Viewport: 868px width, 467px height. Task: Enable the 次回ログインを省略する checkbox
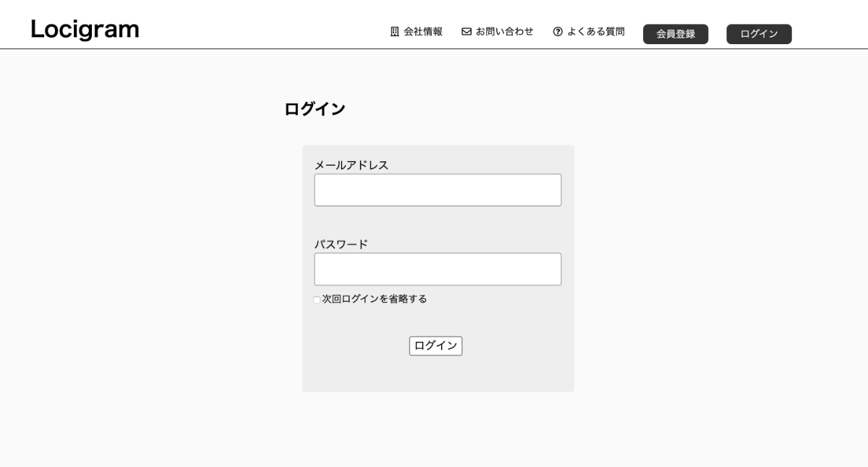[x=317, y=300]
